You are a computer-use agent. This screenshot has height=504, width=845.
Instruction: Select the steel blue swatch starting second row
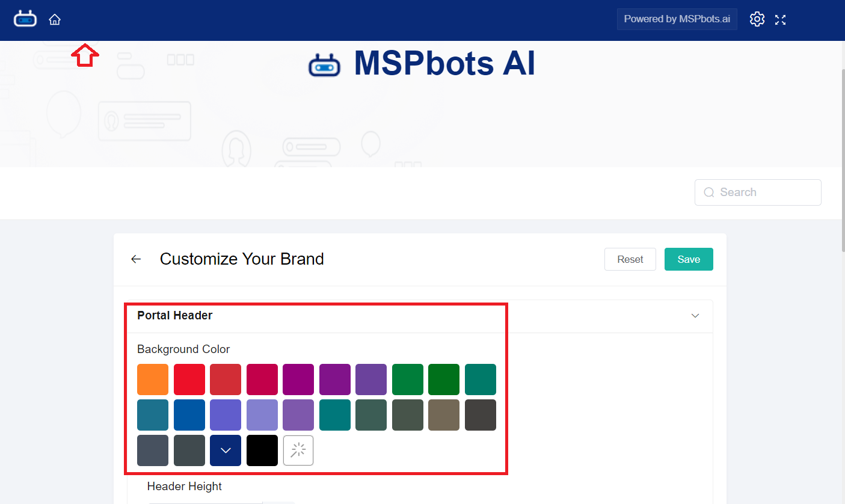pyautogui.click(x=153, y=415)
